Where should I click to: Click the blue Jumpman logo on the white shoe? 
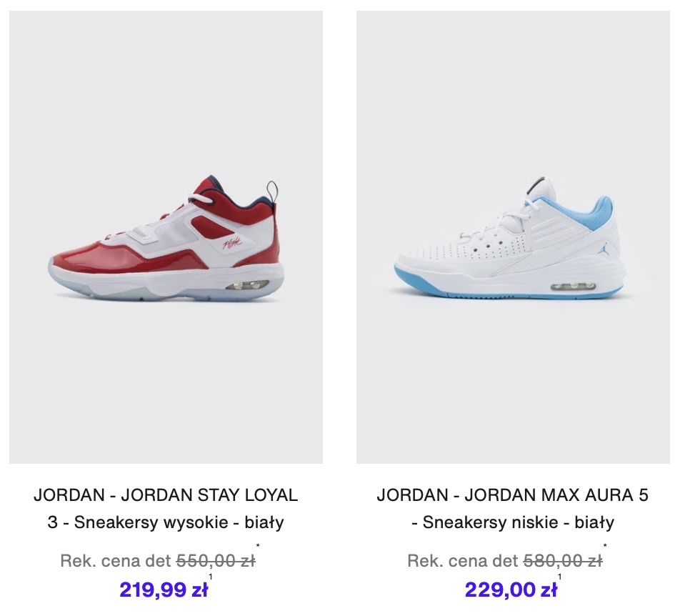coord(602,249)
